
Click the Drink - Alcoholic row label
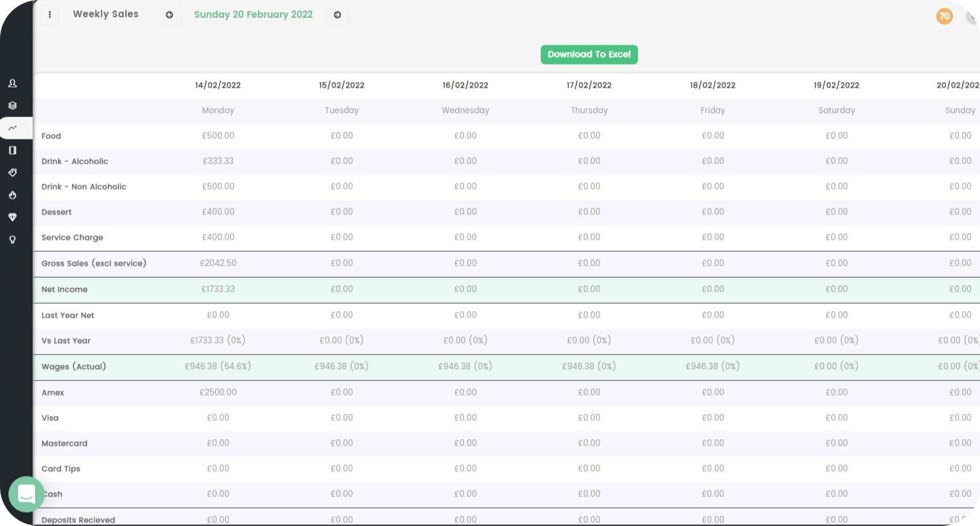[x=75, y=161]
